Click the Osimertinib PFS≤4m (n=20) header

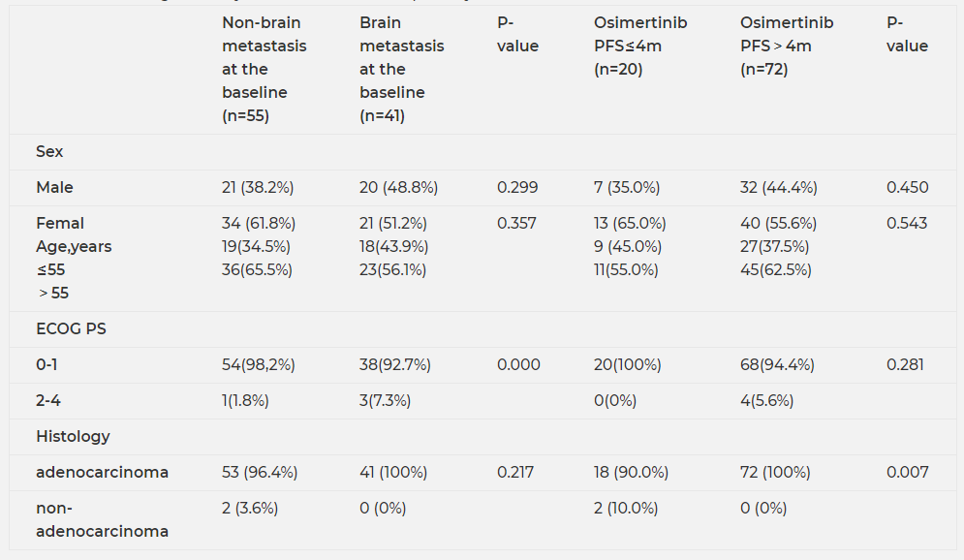coord(639,46)
